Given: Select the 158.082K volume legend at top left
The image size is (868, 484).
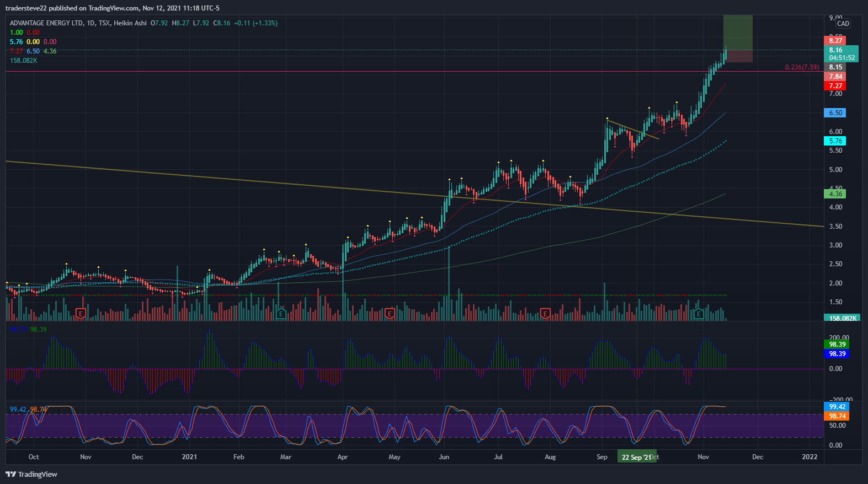Looking at the screenshot, I should [x=24, y=61].
